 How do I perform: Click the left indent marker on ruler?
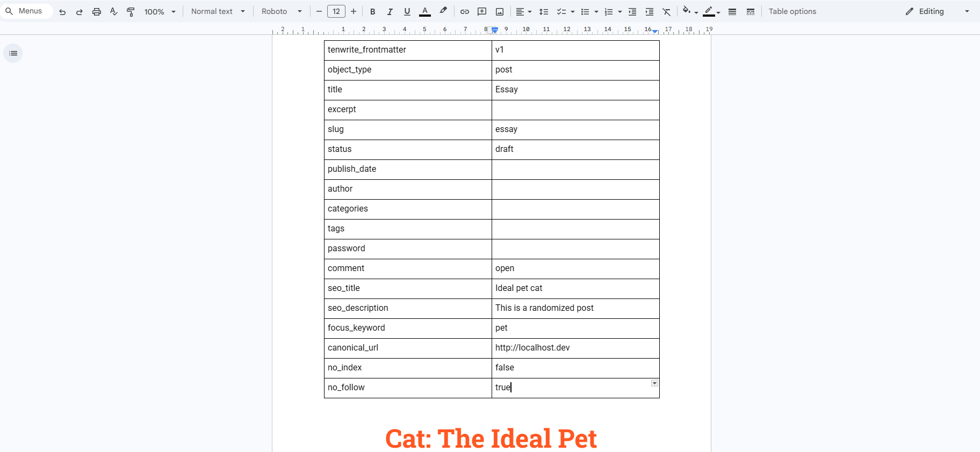[x=495, y=31]
